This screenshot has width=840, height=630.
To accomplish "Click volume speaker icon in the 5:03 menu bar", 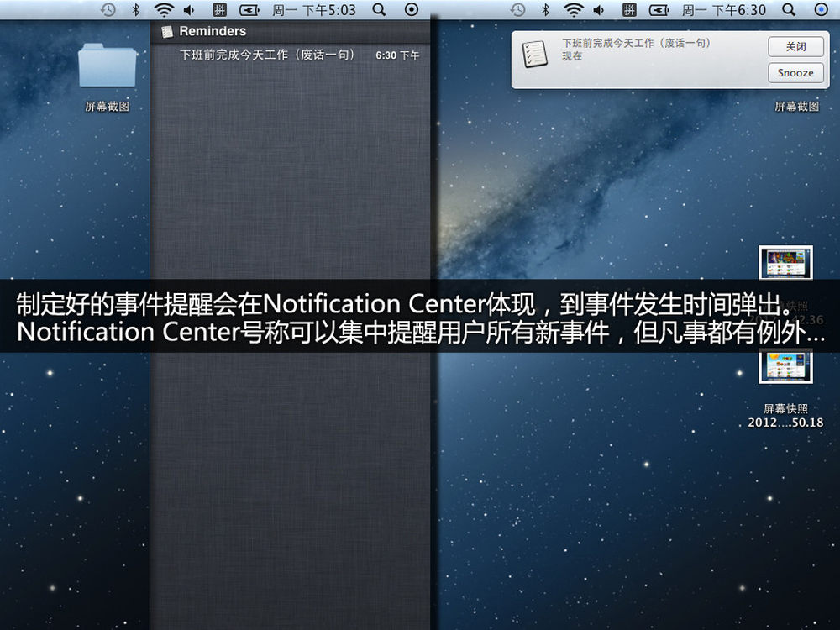I will [189, 9].
